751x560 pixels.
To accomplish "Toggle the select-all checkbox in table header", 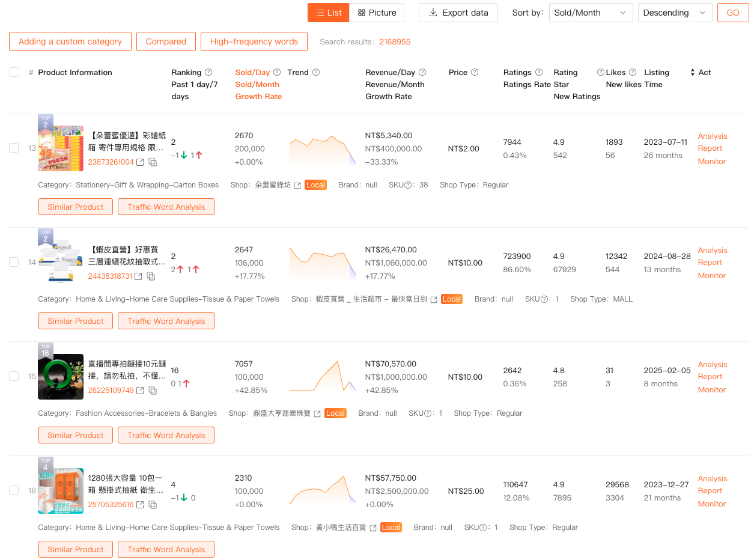I will point(14,73).
